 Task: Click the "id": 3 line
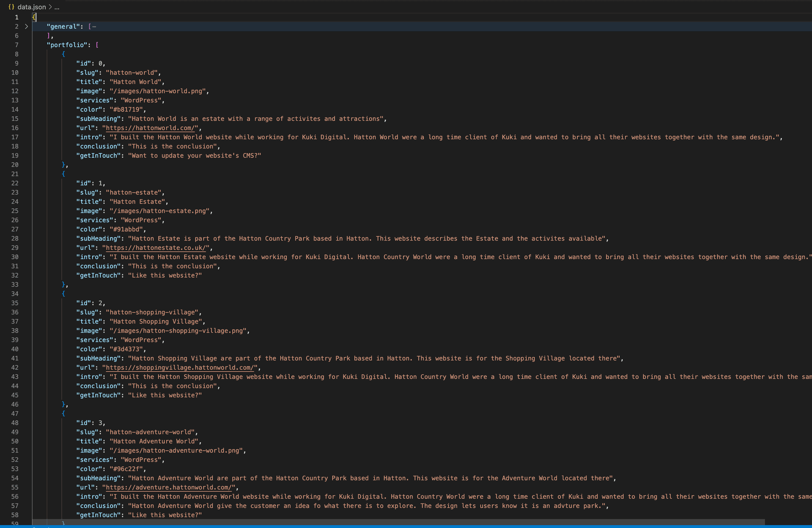coord(91,423)
